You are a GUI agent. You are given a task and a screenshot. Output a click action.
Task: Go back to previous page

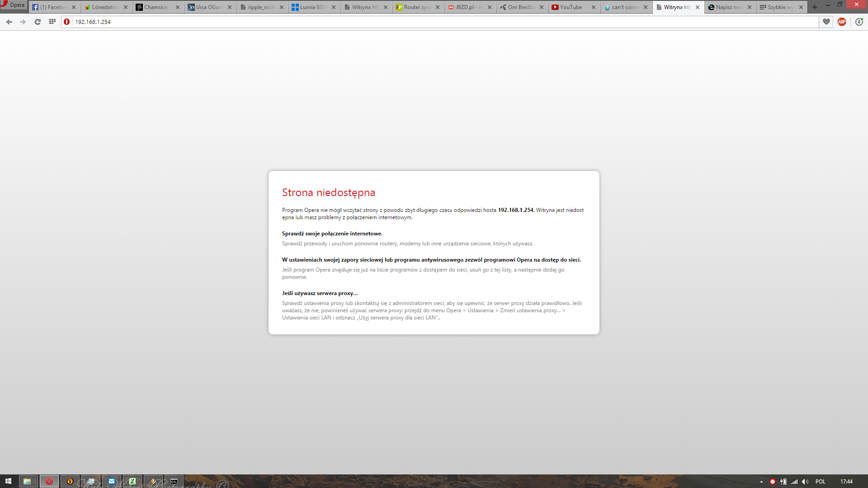pos(9,22)
